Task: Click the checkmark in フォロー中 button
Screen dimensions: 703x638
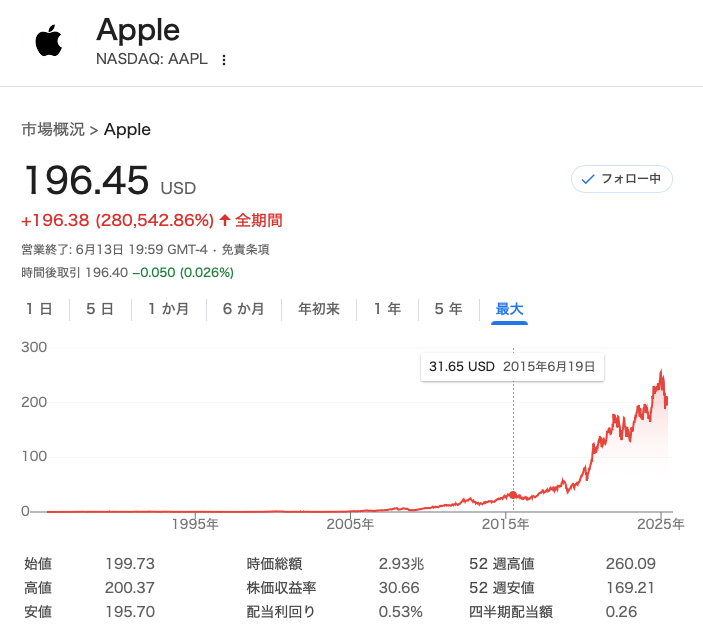Action: (588, 179)
